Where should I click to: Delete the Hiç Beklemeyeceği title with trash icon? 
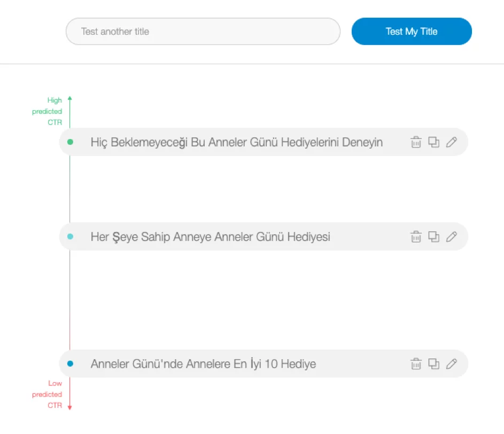416,142
